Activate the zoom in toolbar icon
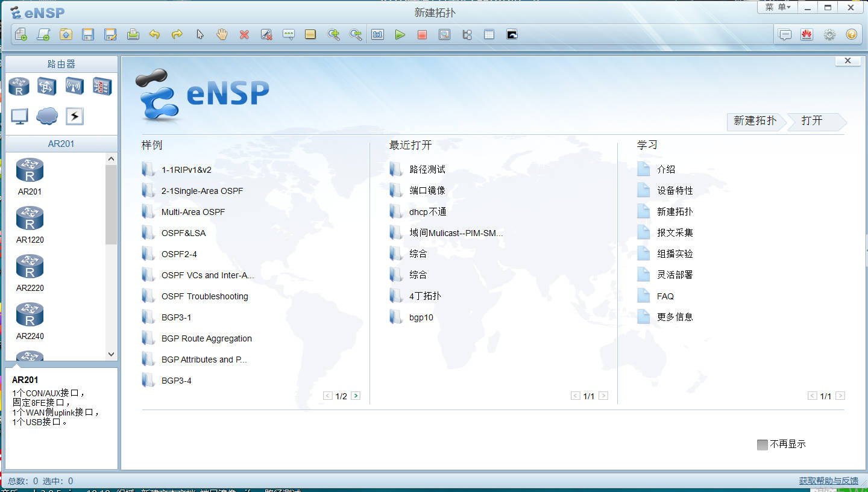The height and width of the screenshot is (492, 868). [333, 34]
